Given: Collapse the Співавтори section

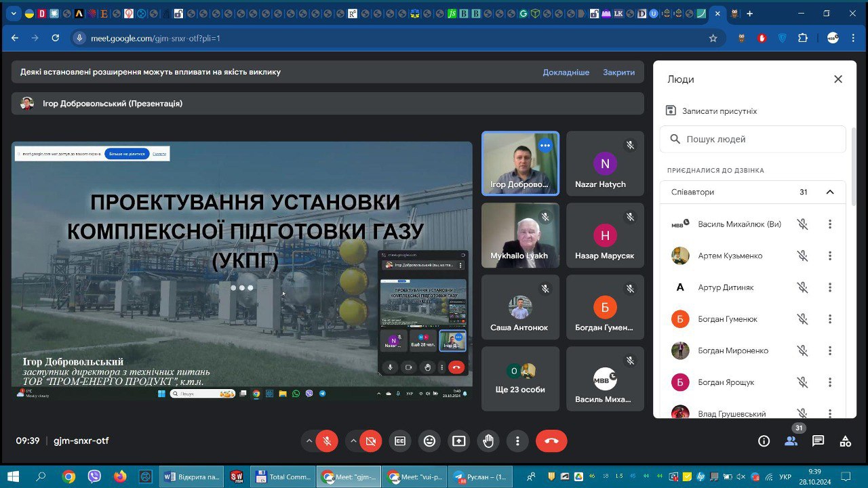Looking at the screenshot, I should (830, 192).
